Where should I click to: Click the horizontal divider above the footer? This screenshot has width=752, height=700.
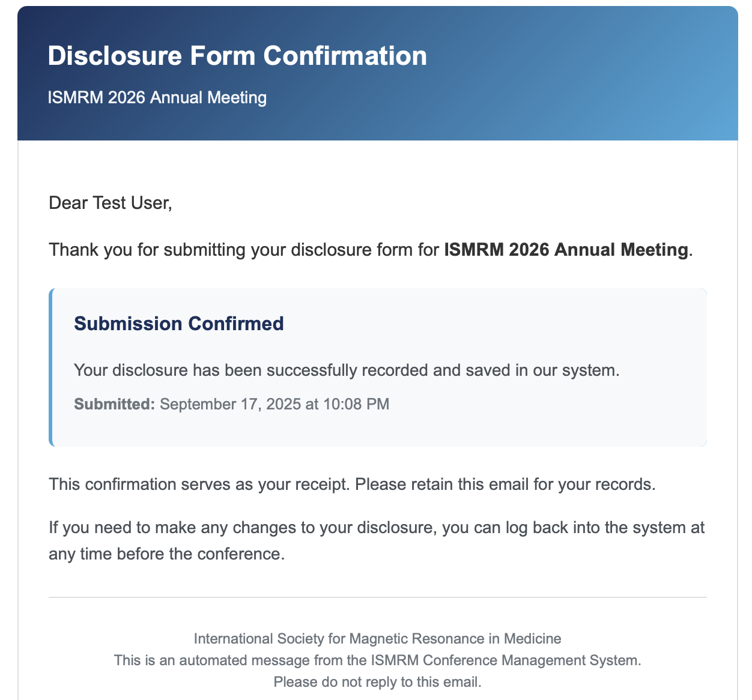pyautogui.click(x=377, y=597)
